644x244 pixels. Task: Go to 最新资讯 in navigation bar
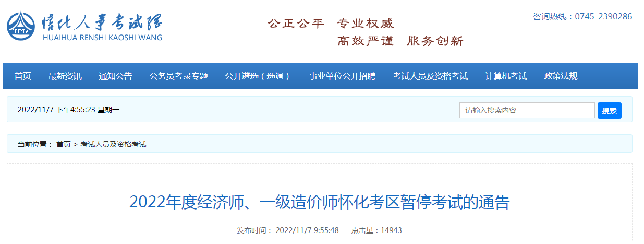(x=65, y=76)
